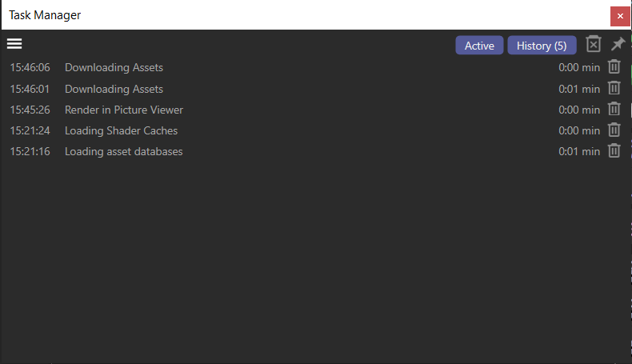Select the Render in Picture Viewer task

coord(124,110)
